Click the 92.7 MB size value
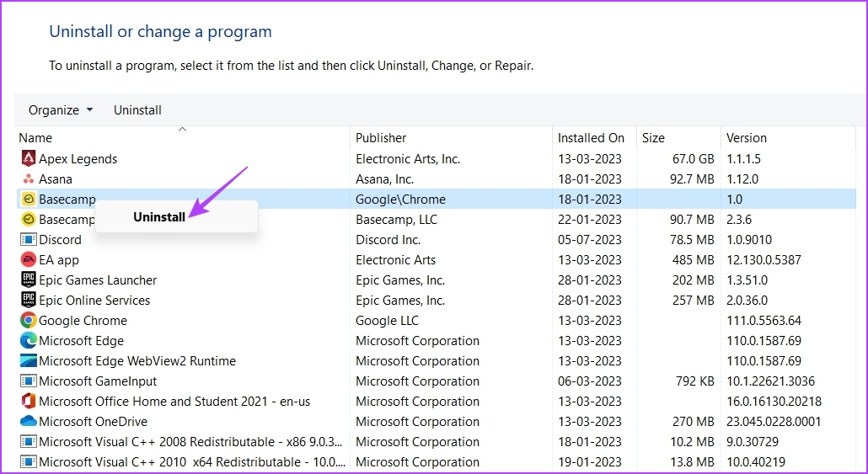 point(691,179)
